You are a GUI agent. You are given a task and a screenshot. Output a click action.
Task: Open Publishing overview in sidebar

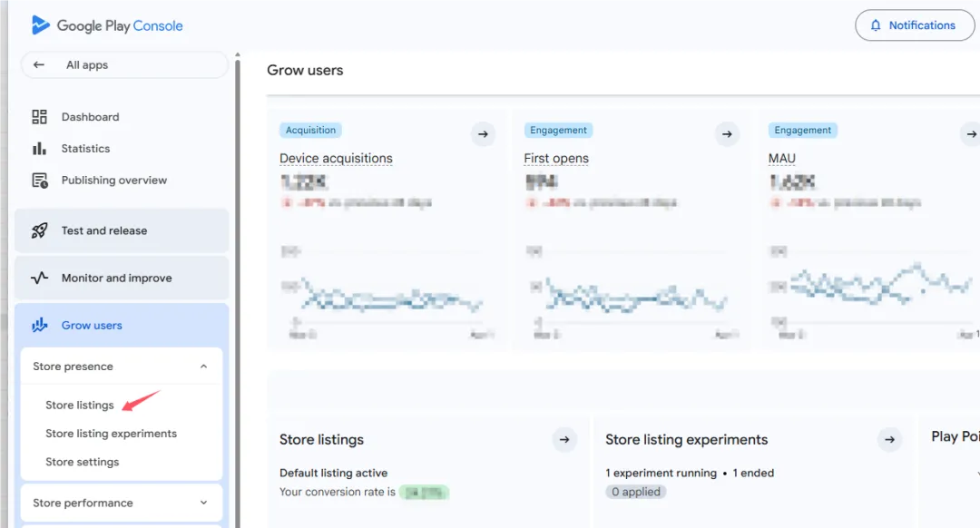pos(113,180)
